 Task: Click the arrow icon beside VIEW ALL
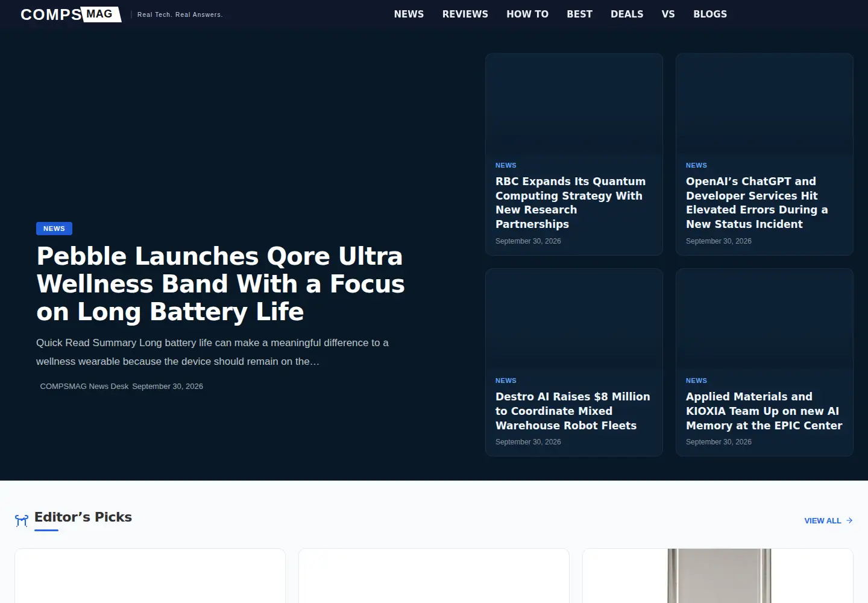[x=849, y=520]
